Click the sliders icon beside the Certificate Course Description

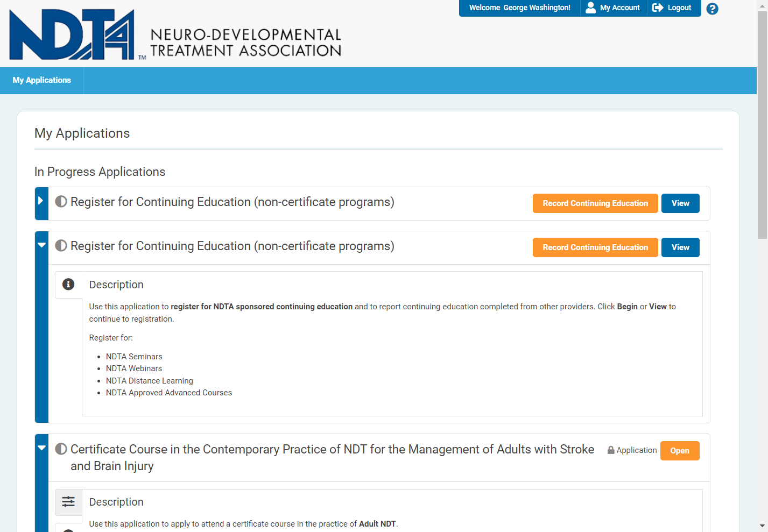[68, 501]
